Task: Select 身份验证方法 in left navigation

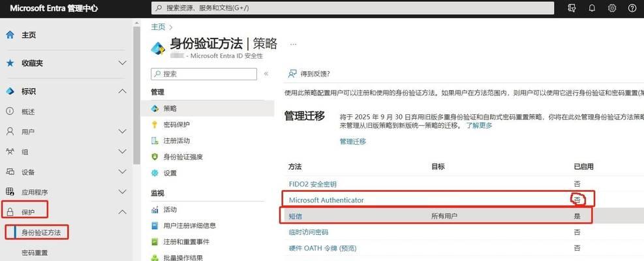Action: [x=41, y=233]
